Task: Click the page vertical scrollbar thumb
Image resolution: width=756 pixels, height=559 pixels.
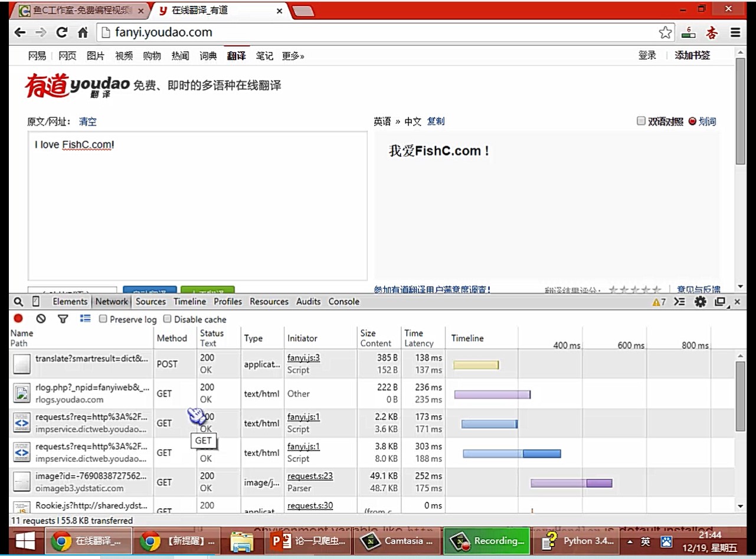Action: click(x=740, y=111)
